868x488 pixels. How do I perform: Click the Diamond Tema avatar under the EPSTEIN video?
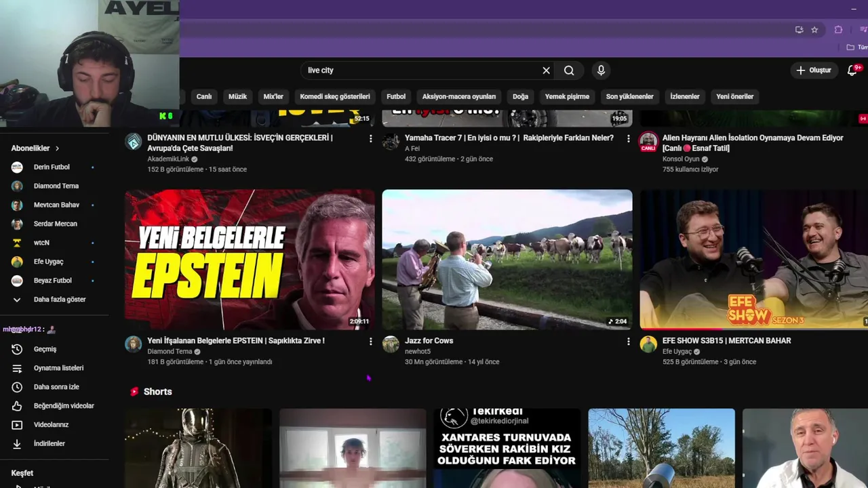click(134, 344)
